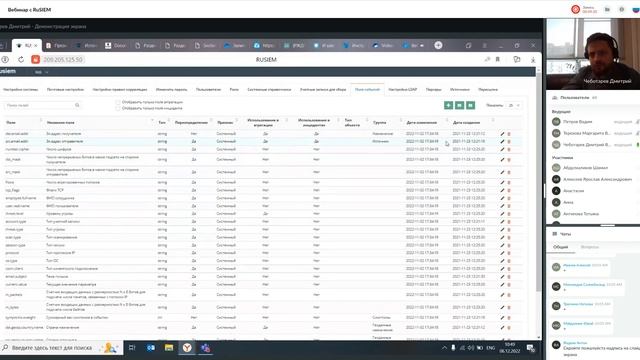Open the Настройки системы tab

[20, 89]
